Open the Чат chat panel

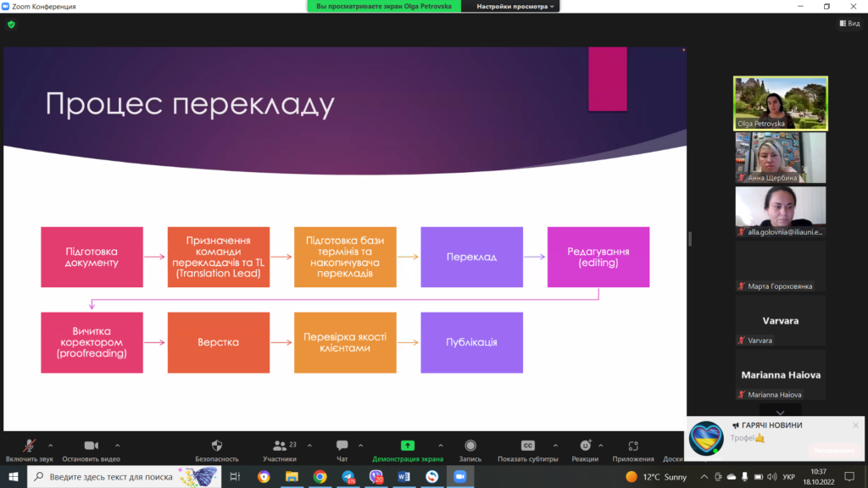342,446
